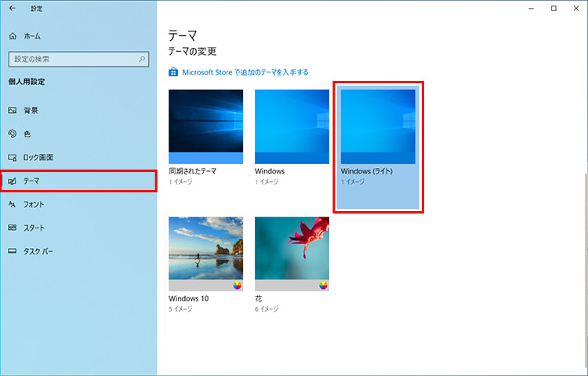This screenshot has width=588, height=376.
Task: Open the 色 settings page
Action: coord(78,133)
